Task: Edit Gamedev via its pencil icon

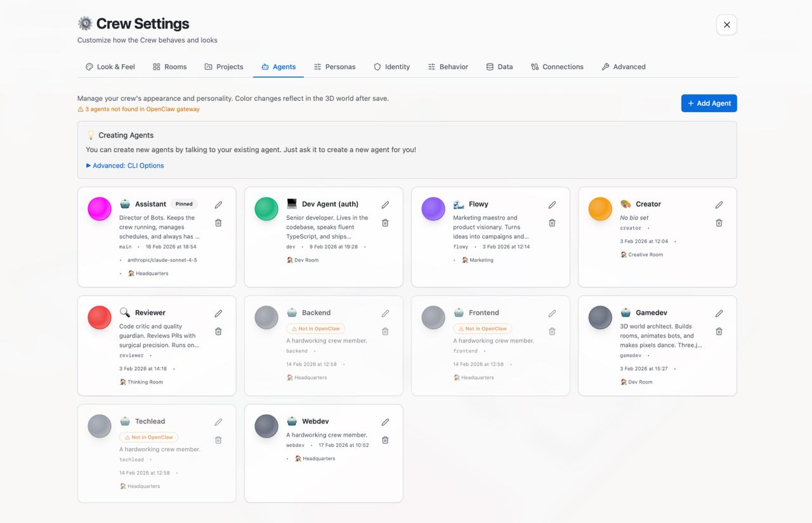Action: tap(719, 313)
